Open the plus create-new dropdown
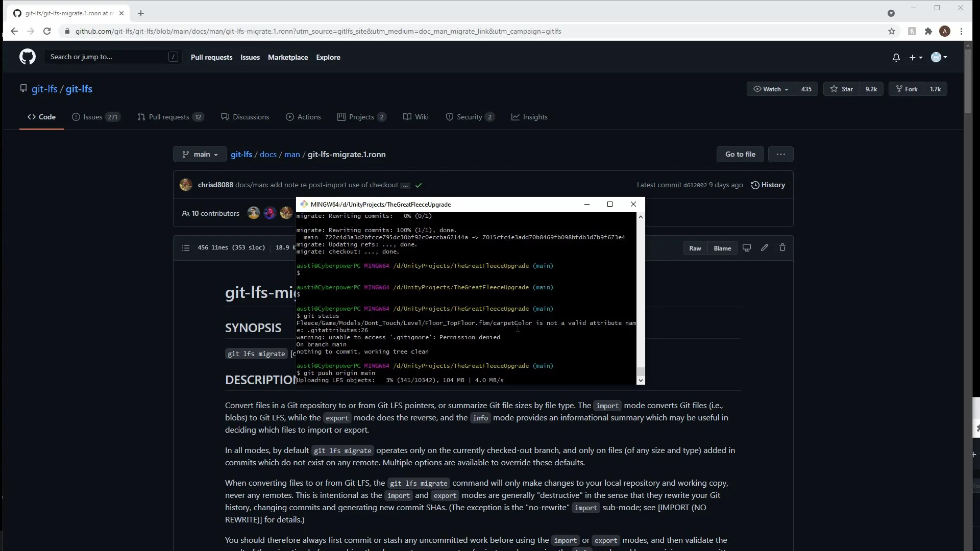 pos(916,58)
